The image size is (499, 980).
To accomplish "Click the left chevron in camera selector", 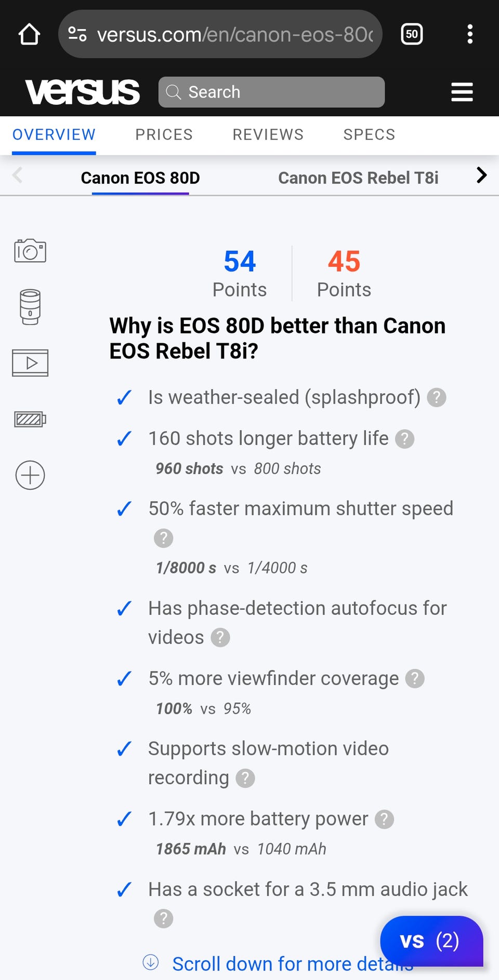I will [18, 176].
